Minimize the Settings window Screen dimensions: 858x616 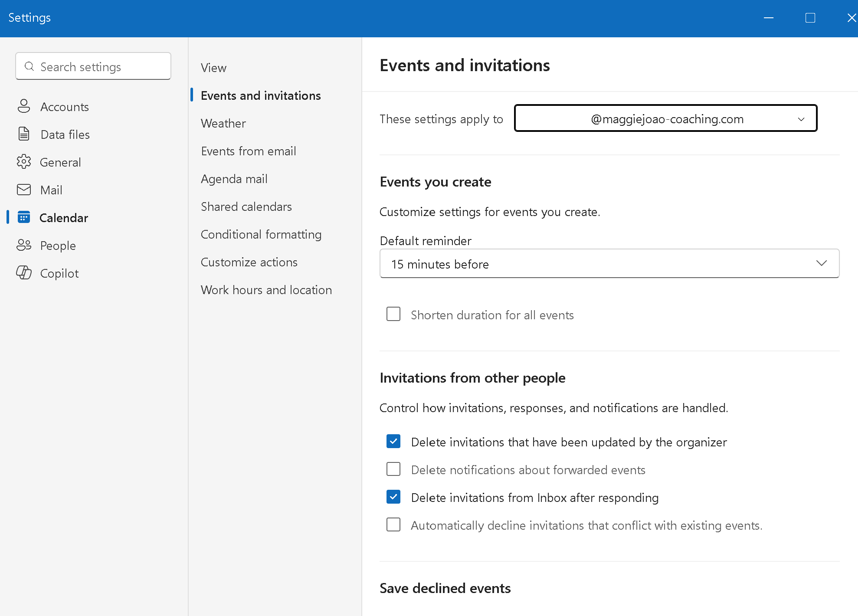[x=769, y=18]
